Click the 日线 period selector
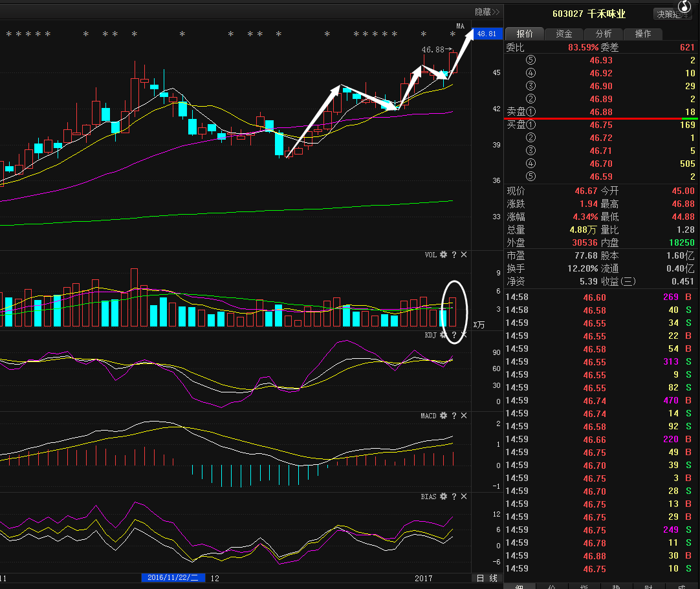This screenshot has height=589, width=700. (x=487, y=578)
